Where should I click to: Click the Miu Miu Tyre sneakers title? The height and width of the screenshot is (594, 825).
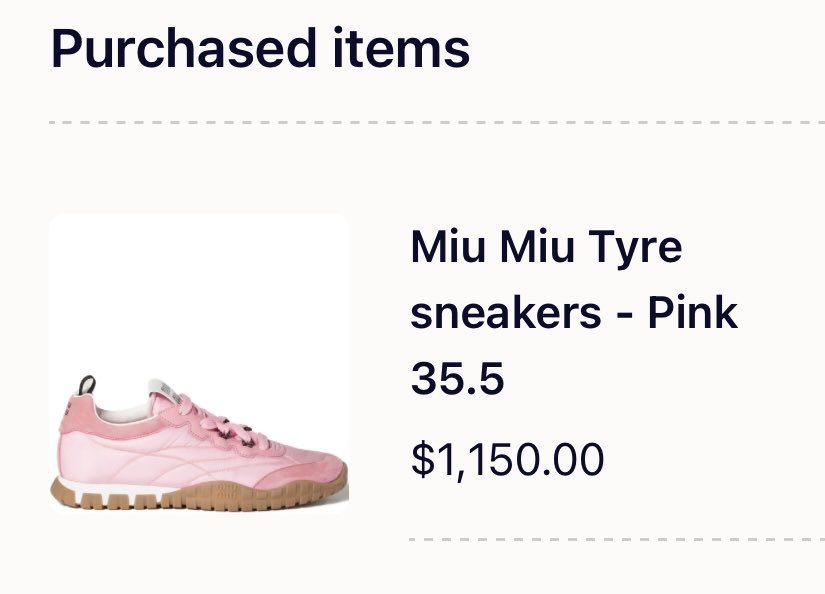click(574, 279)
